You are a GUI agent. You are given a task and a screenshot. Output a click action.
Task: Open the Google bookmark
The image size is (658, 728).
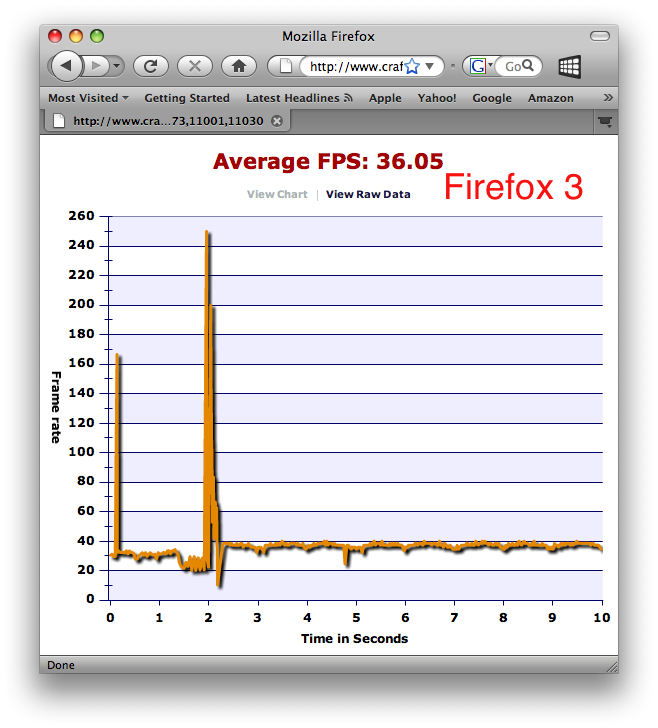(x=492, y=98)
